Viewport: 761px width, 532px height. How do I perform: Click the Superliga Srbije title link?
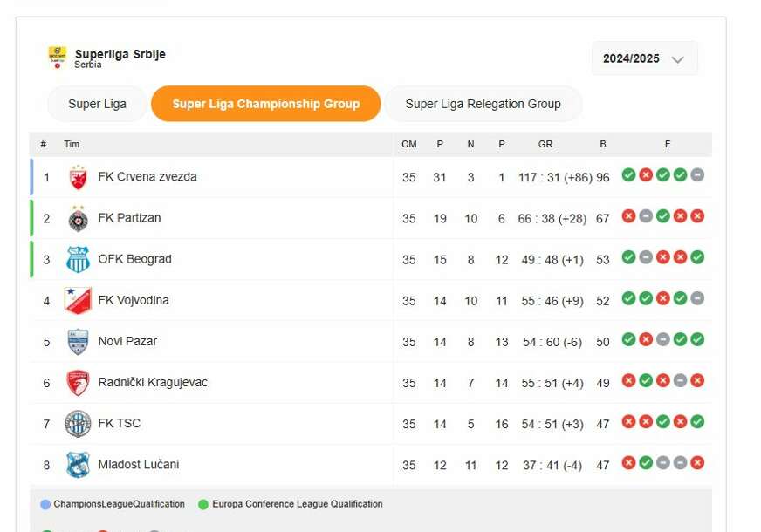click(120, 54)
